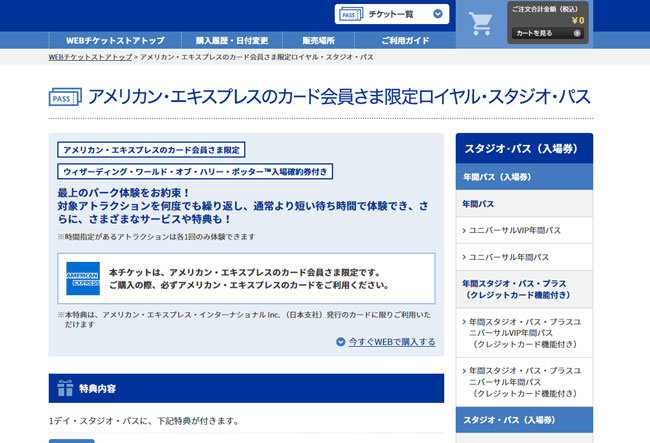The height and width of the screenshot is (443, 650).
Task: Open the ご利用ガイド menu tab
Action: 405,40
